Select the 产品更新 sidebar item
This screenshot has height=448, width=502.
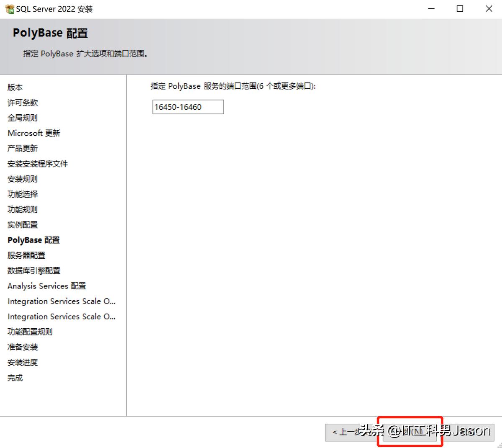click(x=23, y=148)
